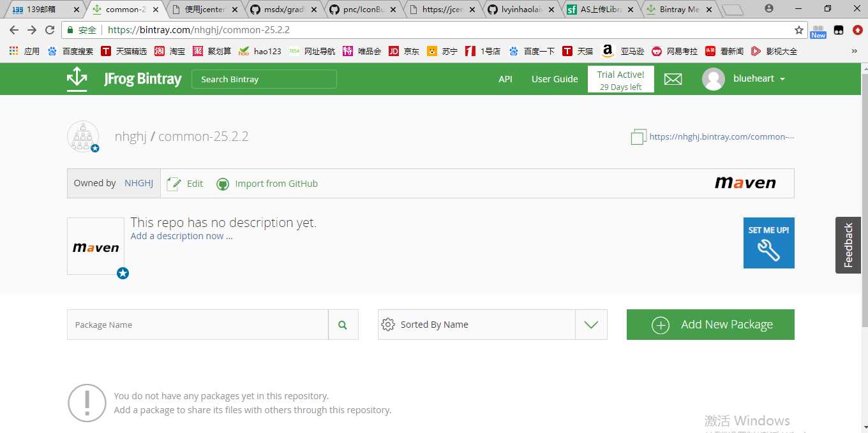868x433 pixels.
Task: Close the common-2 active tab
Action: point(155,10)
